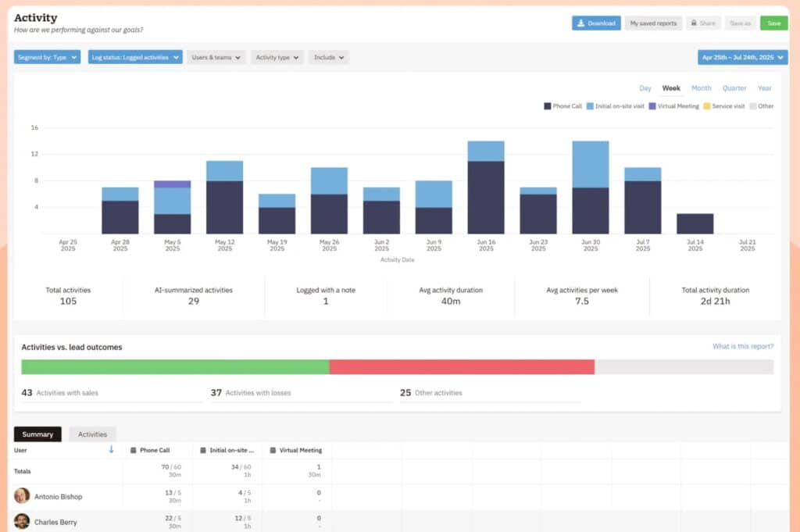Screen dimensions: 800x532
Task: Open the What is this report? link
Action: click(743, 346)
